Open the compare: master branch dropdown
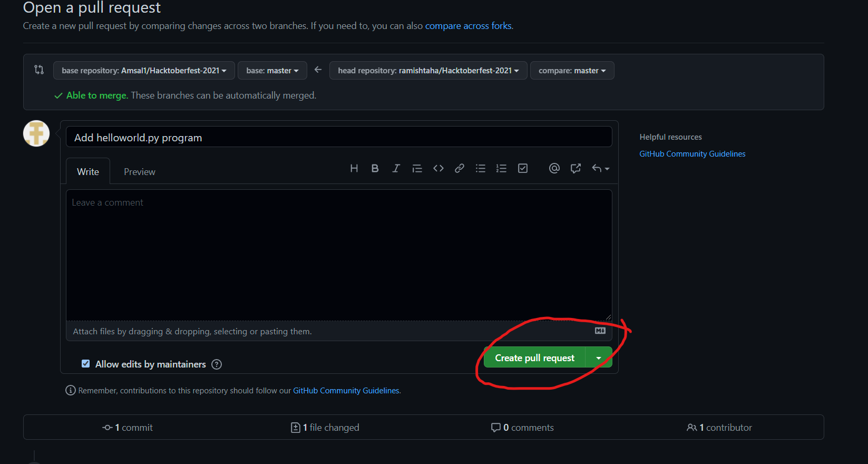This screenshot has height=464, width=868. [x=572, y=71]
